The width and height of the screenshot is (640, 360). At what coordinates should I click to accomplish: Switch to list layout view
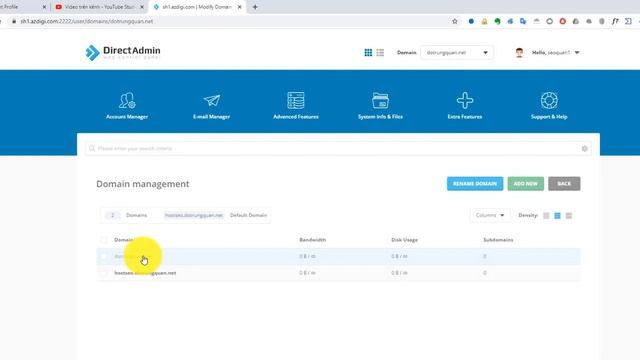[x=380, y=53]
